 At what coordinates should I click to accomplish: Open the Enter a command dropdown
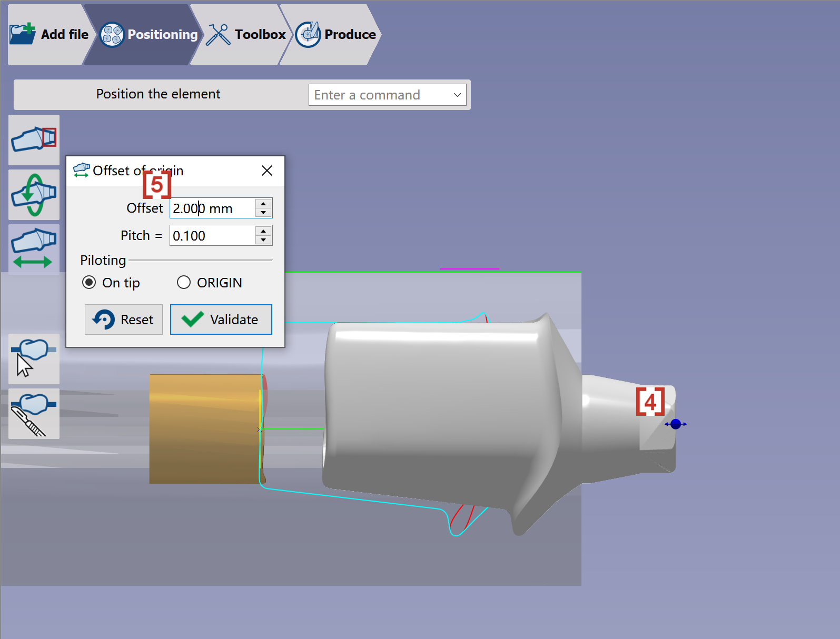tap(457, 95)
